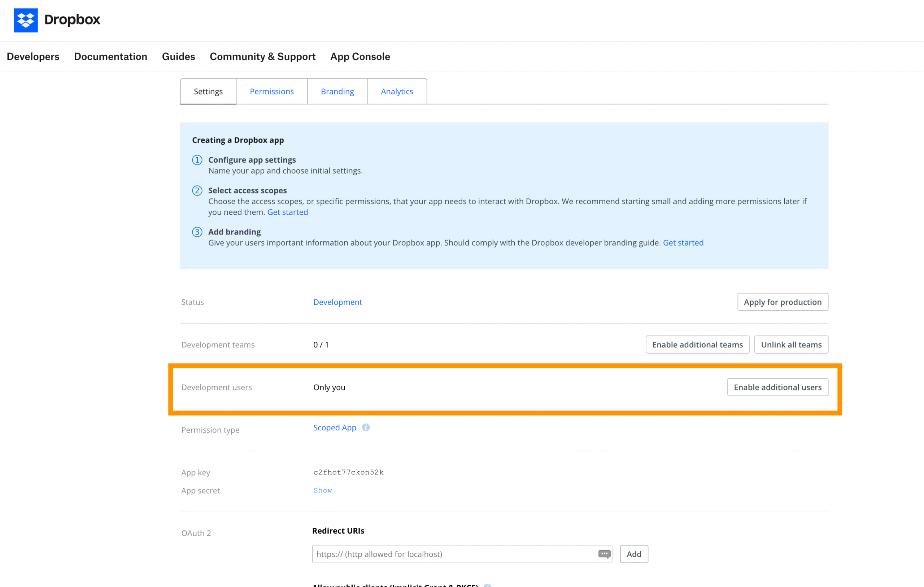Click the info icon beside Scoped App

coord(366,428)
